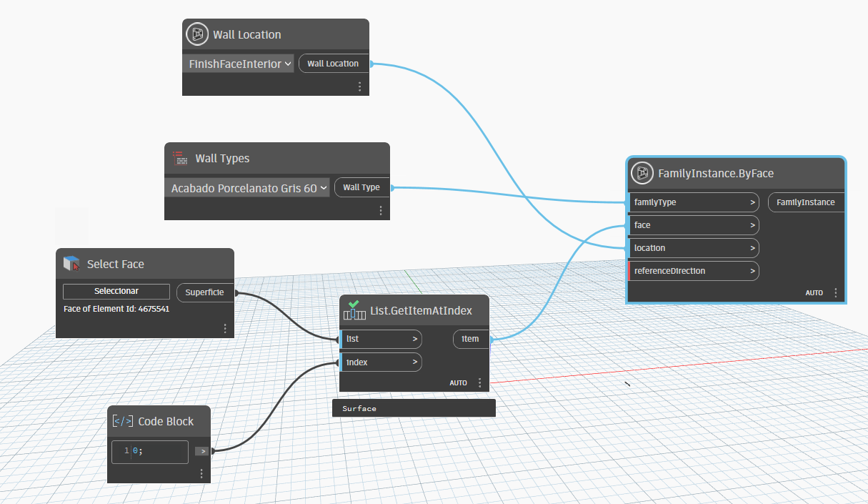
Task: Click the item output port
Action: click(x=471, y=339)
